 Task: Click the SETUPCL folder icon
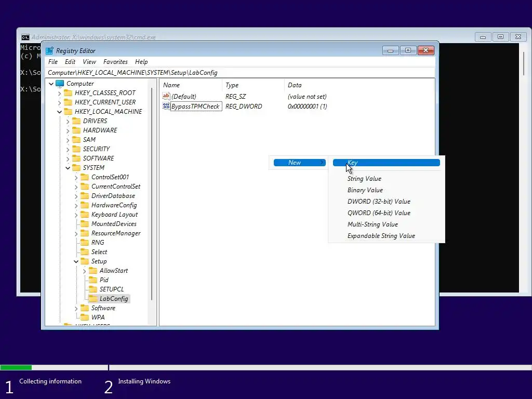(x=93, y=289)
